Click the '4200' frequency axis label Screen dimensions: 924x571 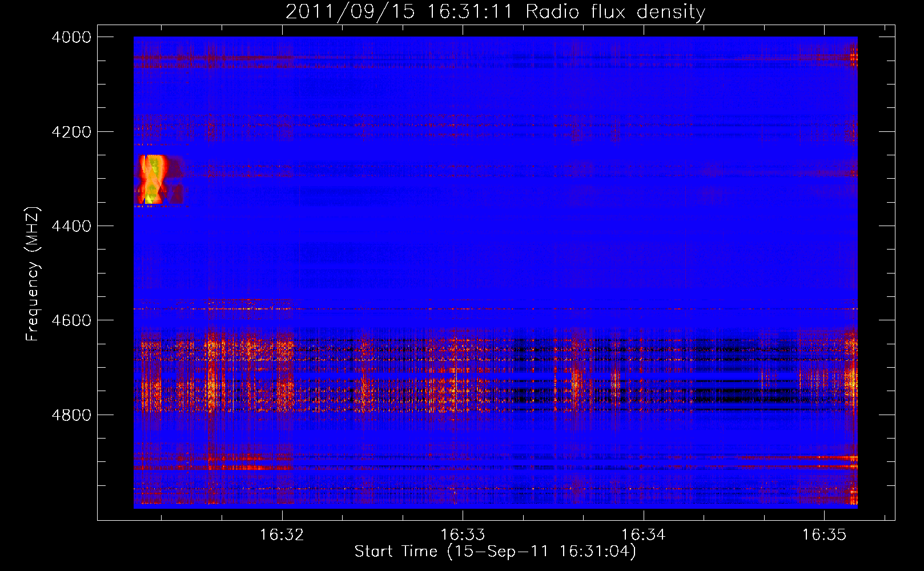(x=71, y=132)
